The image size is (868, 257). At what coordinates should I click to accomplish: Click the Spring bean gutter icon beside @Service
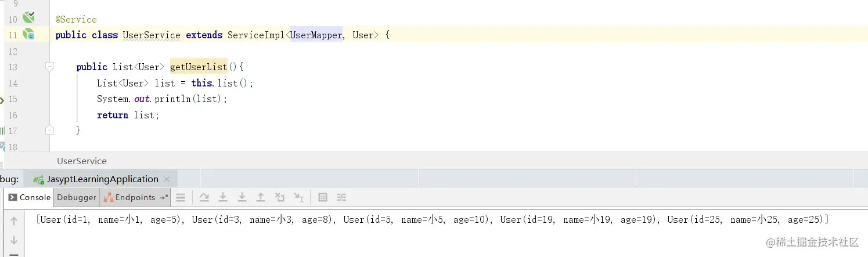pyautogui.click(x=28, y=18)
